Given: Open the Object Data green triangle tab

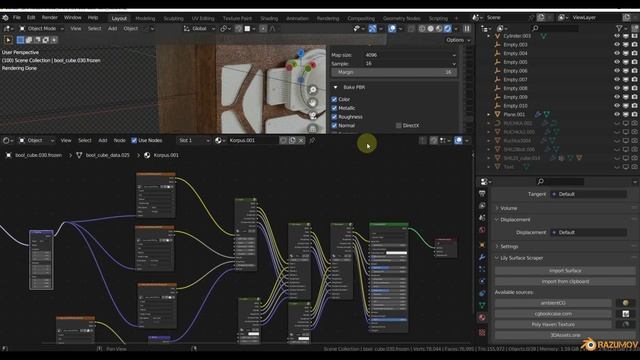Looking at the screenshot, I should point(482,305).
